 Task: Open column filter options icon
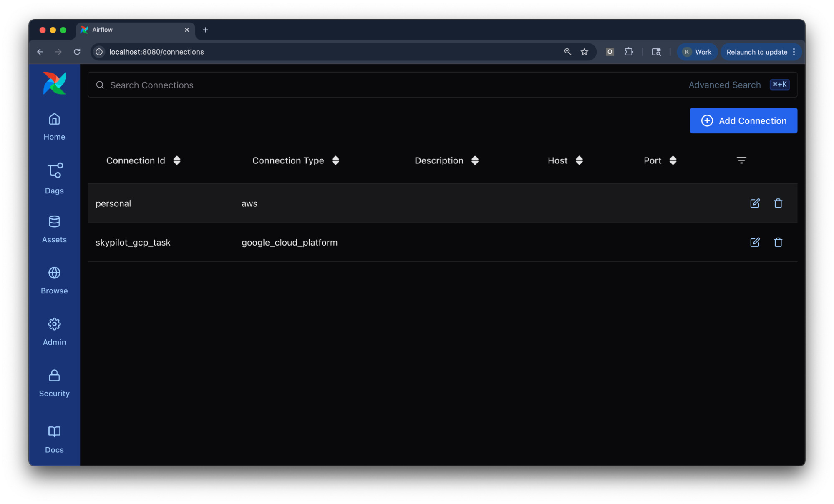741,160
